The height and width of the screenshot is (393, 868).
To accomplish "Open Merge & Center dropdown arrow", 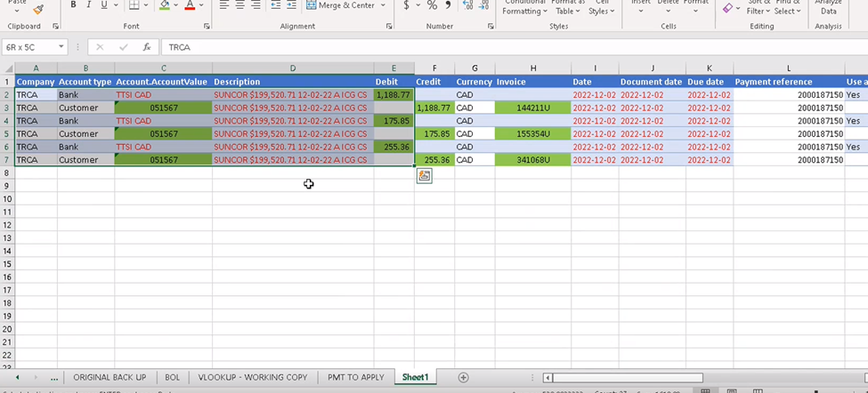I will (383, 5).
